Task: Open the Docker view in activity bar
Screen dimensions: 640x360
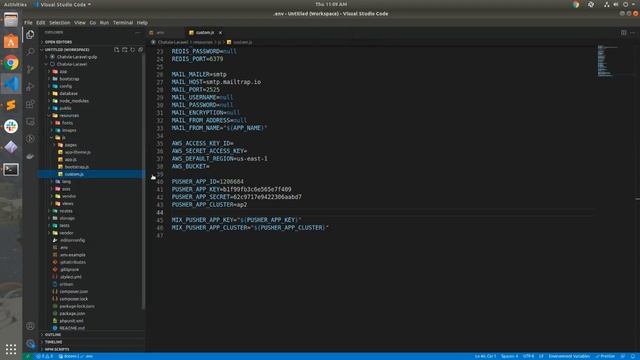Action: click(x=30, y=156)
